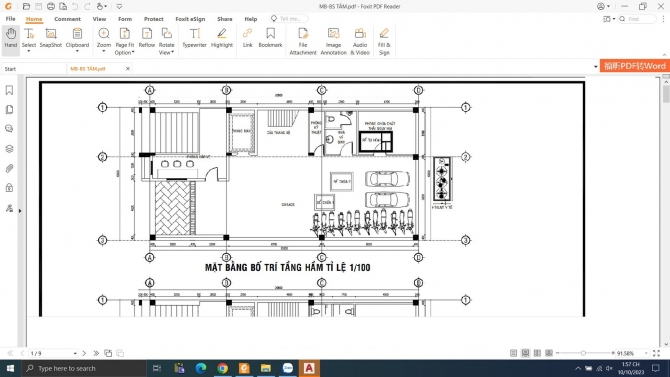
Task: Select the Highlight tool
Action: 222,38
